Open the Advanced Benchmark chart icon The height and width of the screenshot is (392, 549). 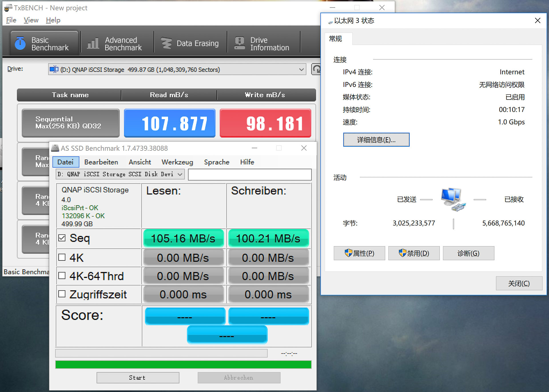pyautogui.click(x=93, y=43)
